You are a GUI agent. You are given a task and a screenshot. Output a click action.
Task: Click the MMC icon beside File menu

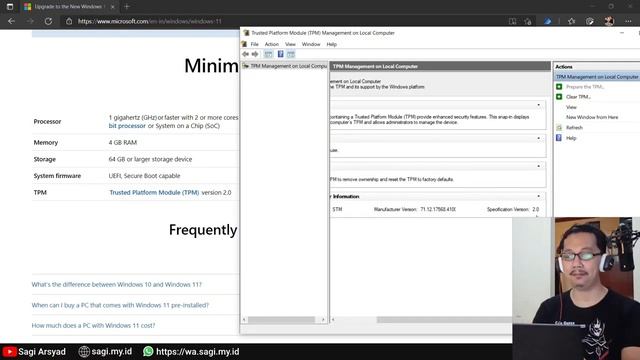(x=244, y=44)
